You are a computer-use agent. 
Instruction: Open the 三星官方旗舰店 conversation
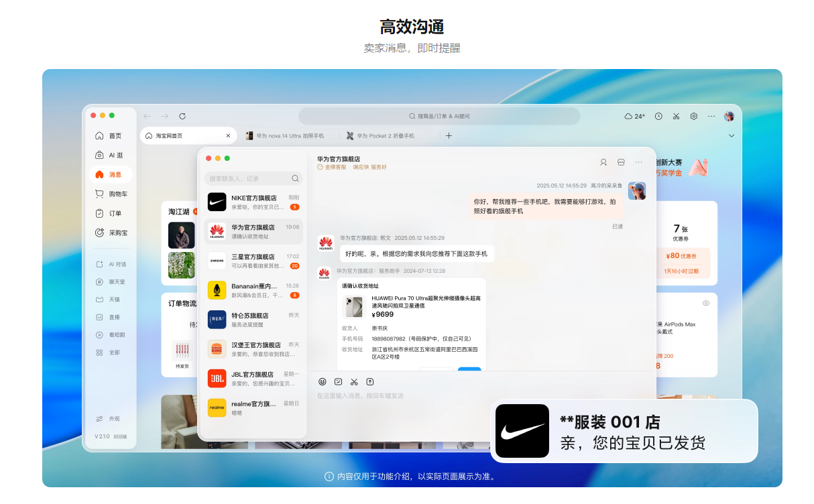[253, 261]
